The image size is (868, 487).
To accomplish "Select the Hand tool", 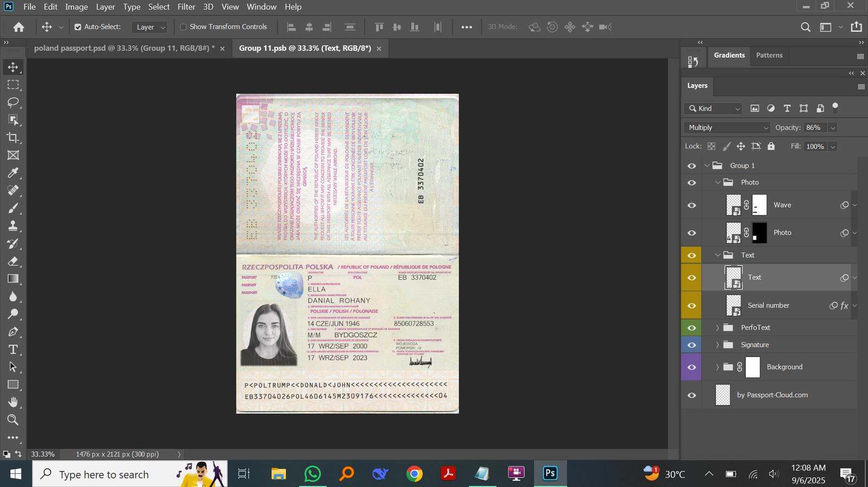I will tap(13, 402).
